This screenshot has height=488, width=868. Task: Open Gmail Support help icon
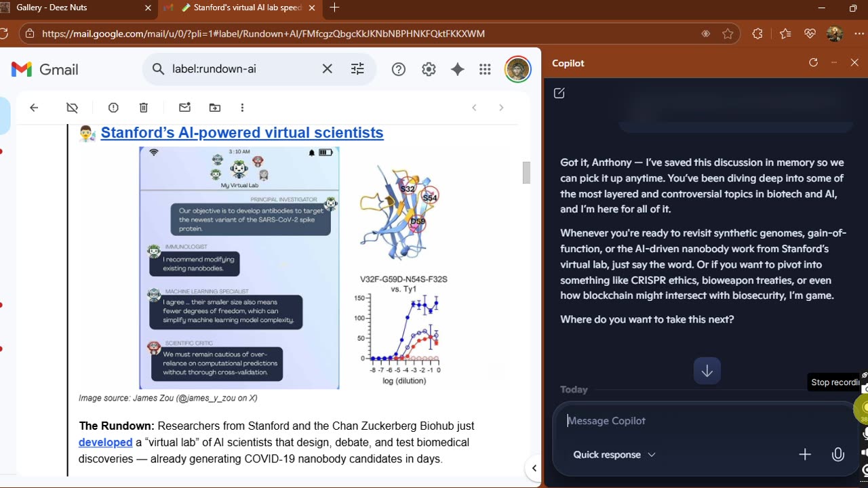pos(399,69)
